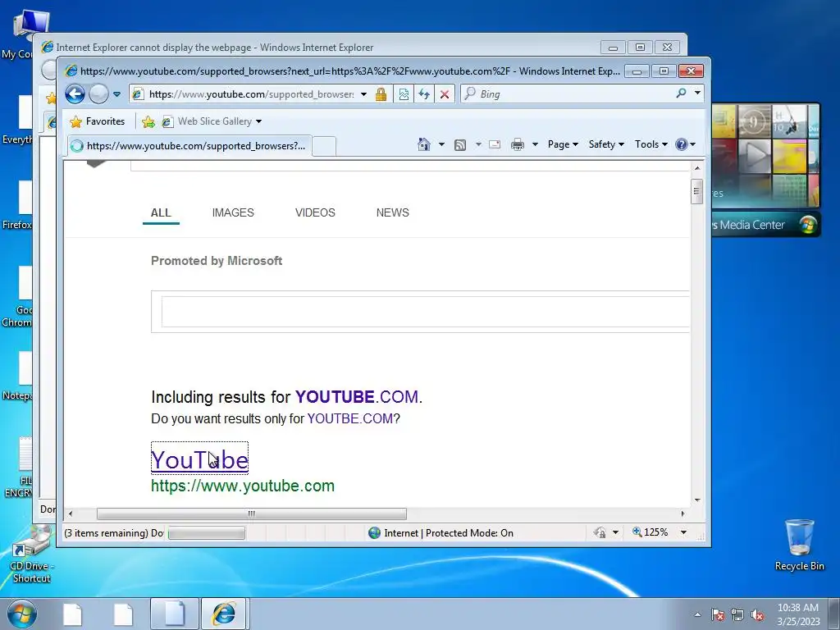The image size is (840, 630).
Task: Click the Print icon
Action: pyautogui.click(x=518, y=144)
